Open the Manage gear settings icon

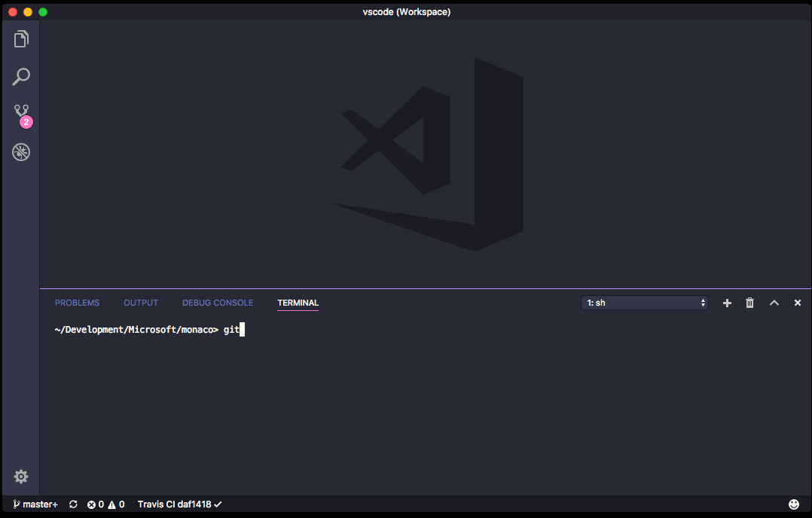(21, 477)
